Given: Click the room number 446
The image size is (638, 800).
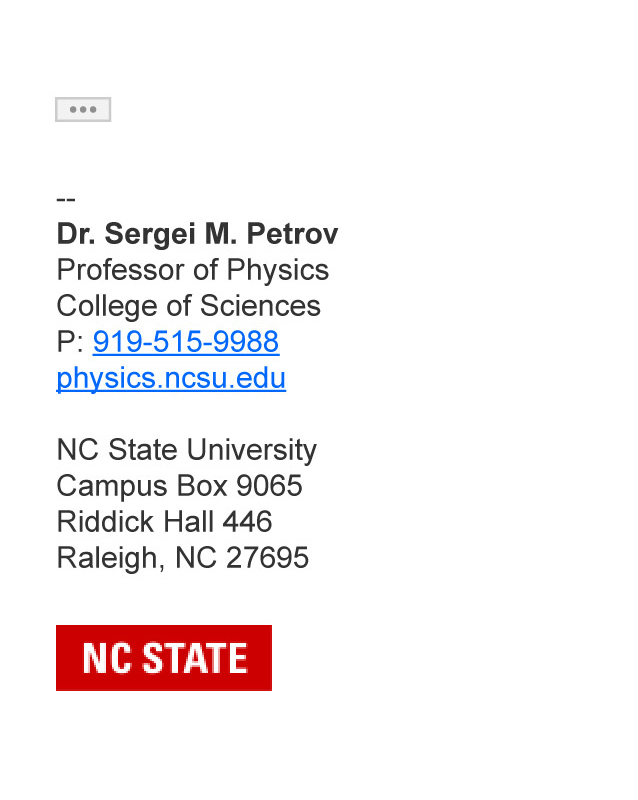Looking at the screenshot, I should 248,521.
